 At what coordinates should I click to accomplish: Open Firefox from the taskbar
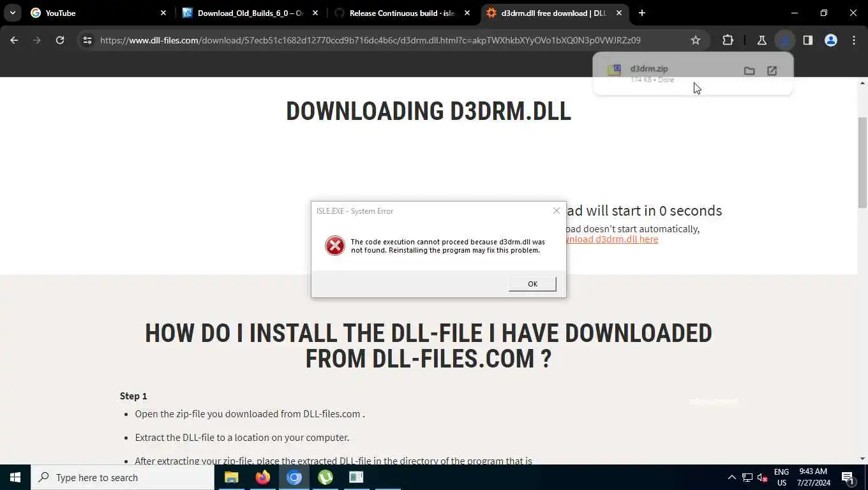[x=262, y=477]
